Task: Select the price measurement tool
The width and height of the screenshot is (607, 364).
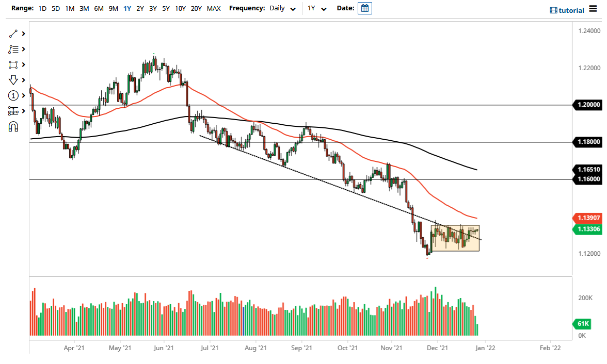Action: [14, 110]
